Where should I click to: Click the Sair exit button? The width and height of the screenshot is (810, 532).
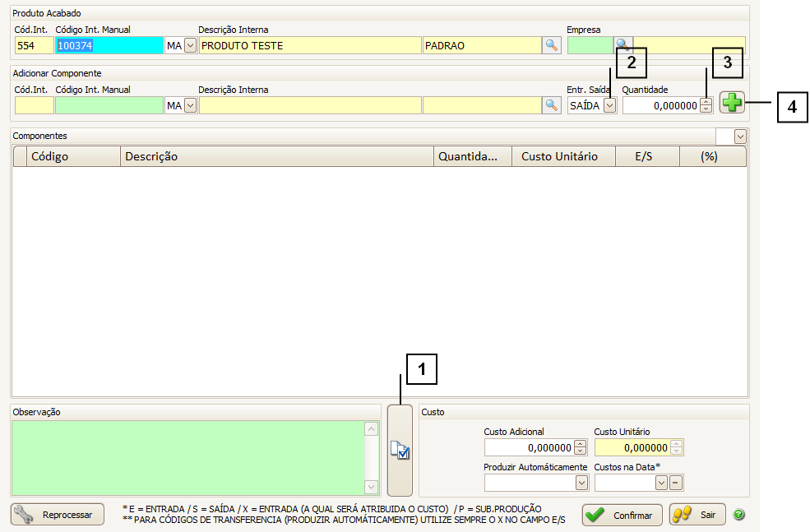(697, 515)
